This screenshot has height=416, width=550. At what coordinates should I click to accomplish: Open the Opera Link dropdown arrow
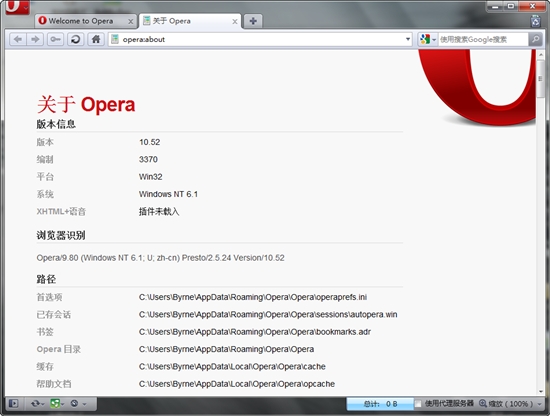click(x=43, y=404)
